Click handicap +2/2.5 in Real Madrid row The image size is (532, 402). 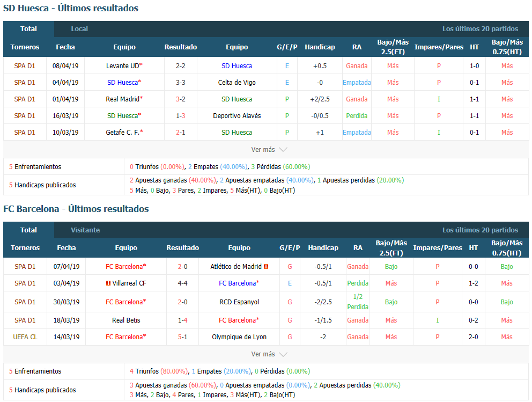tap(320, 99)
